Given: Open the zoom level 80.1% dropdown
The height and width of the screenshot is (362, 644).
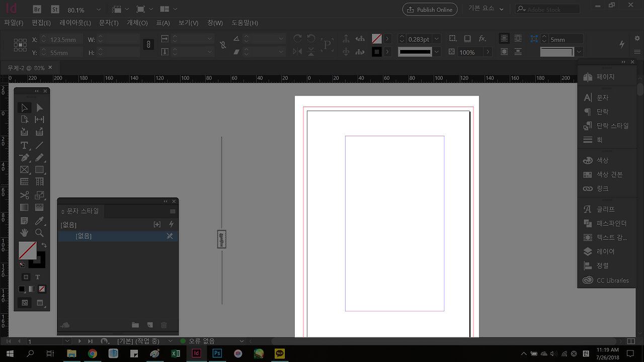Looking at the screenshot, I should pos(98,10).
